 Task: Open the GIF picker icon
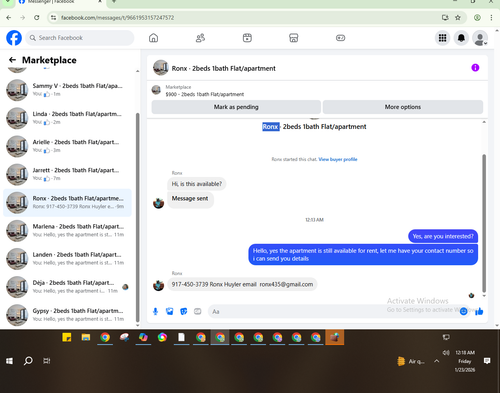(198, 311)
